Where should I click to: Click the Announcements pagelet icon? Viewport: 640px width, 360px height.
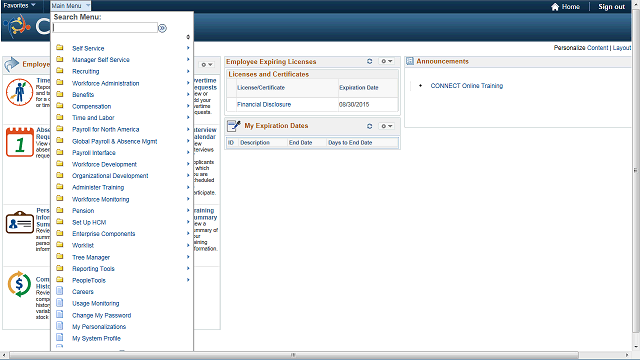[x=410, y=61]
